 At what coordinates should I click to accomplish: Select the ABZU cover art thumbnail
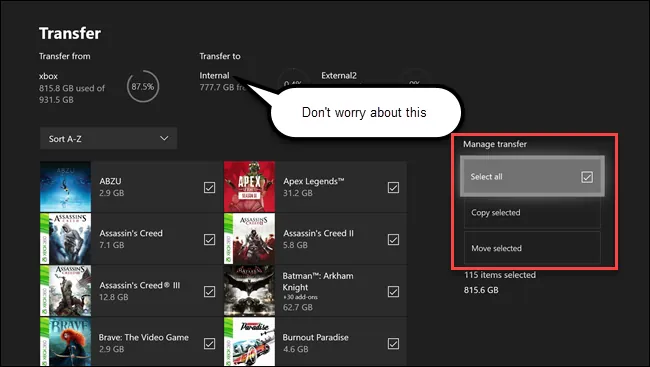[x=65, y=187]
